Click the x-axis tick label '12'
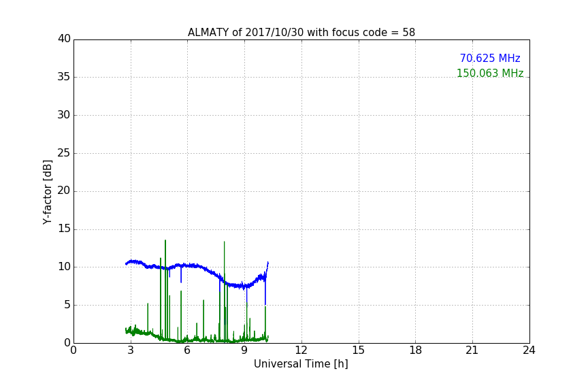 (301, 350)
